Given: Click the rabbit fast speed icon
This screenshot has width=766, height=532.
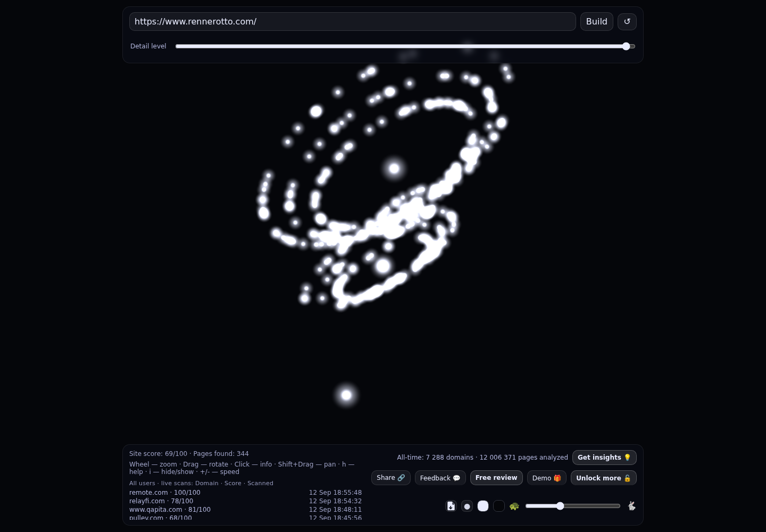Looking at the screenshot, I should click(x=631, y=506).
